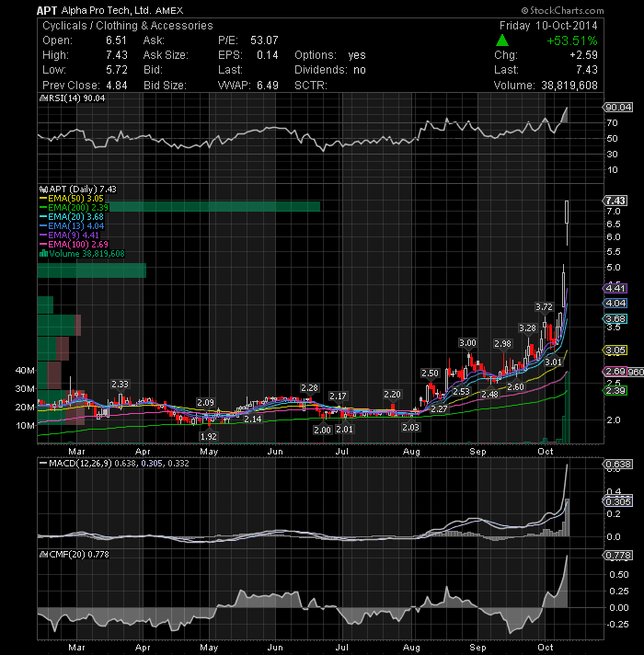Click the 40M volume axis label

tap(25, 370)
